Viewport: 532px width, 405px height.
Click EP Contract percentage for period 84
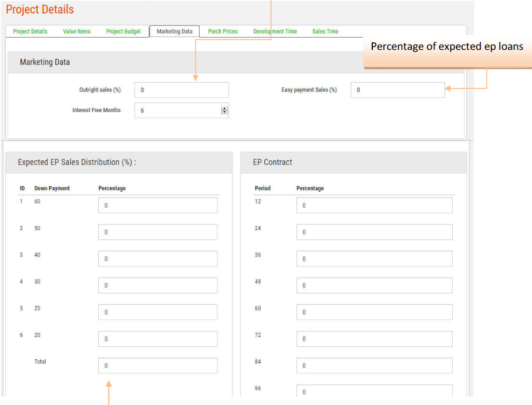[x=374, y=366]
